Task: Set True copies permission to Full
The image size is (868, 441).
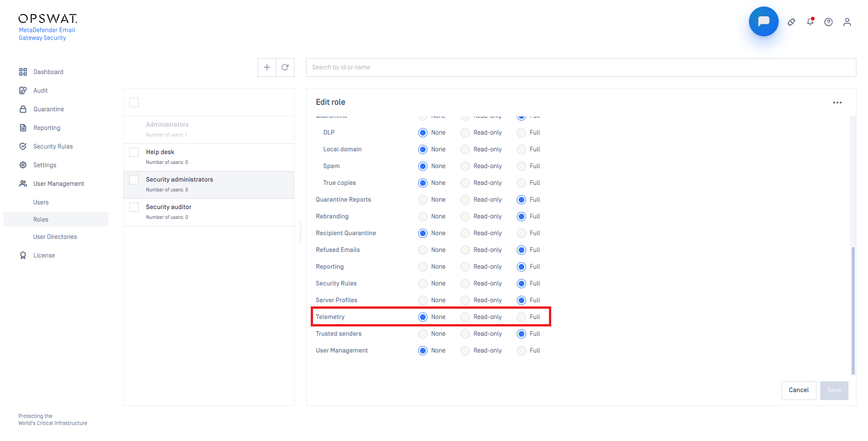Action: 521,183
